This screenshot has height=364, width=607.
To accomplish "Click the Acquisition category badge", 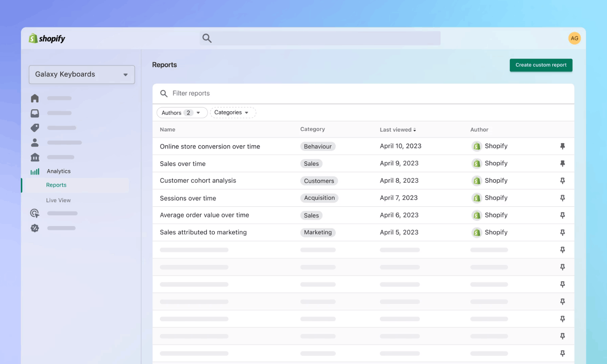I will pyautogui.click(x=319, y=198).
